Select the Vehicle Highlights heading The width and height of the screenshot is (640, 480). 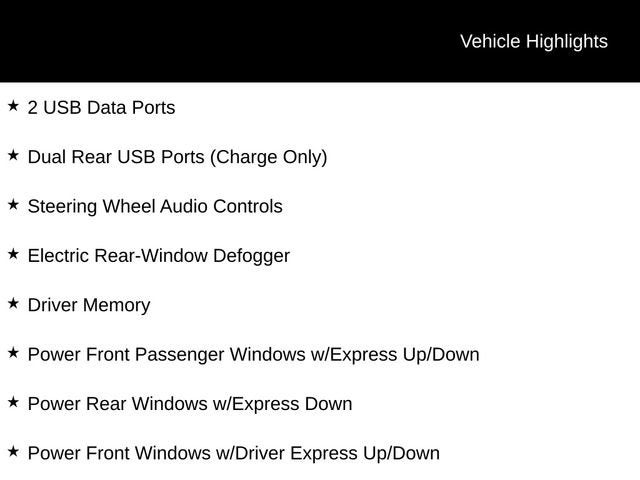[x=534, y=42]
